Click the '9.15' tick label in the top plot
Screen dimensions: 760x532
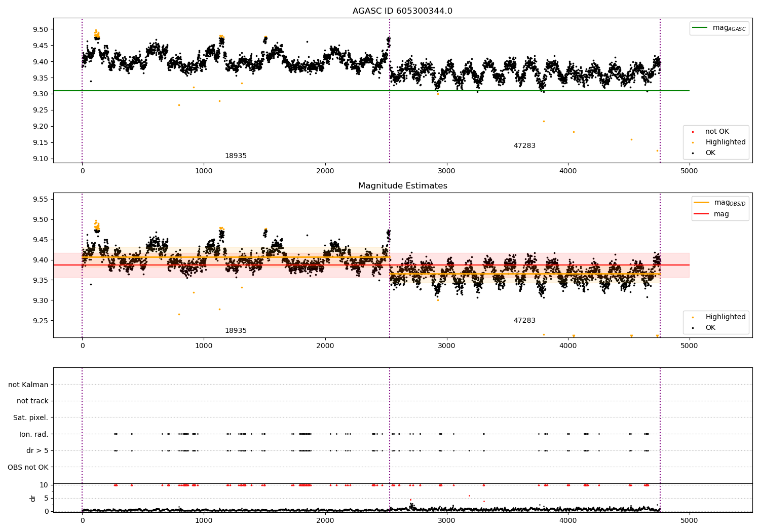coord(41,143)
